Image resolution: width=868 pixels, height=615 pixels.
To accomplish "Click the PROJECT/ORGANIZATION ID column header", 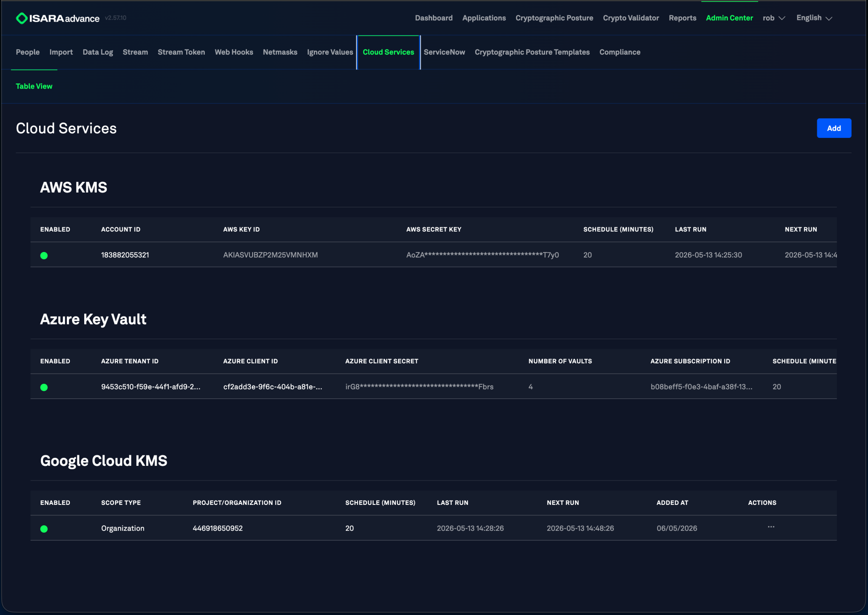I will click(237, 503).
